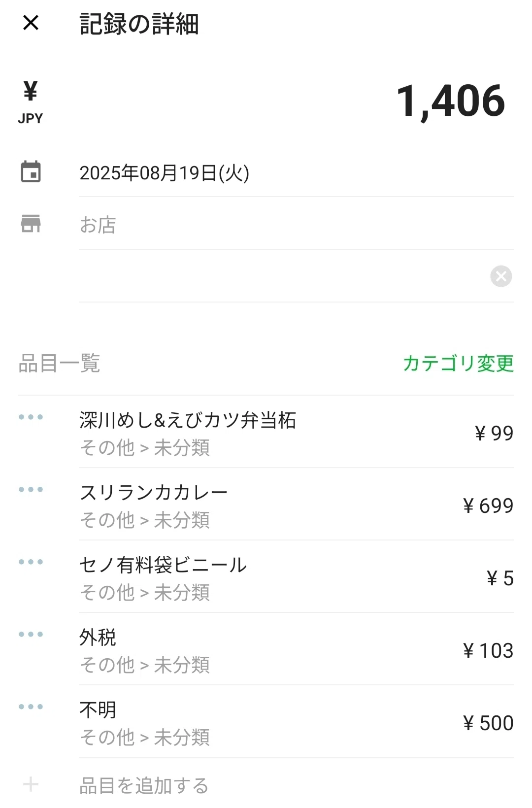The image size is (532, 808).
Task: Tap 品目を追加する to add item
Action: (144, 786)
